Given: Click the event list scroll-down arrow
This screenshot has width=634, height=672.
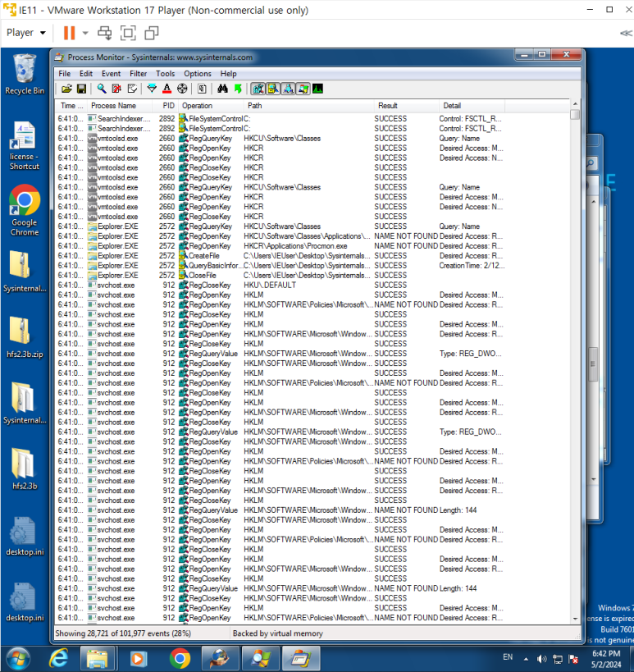Looking at the screenshot, I should (575, 619).
